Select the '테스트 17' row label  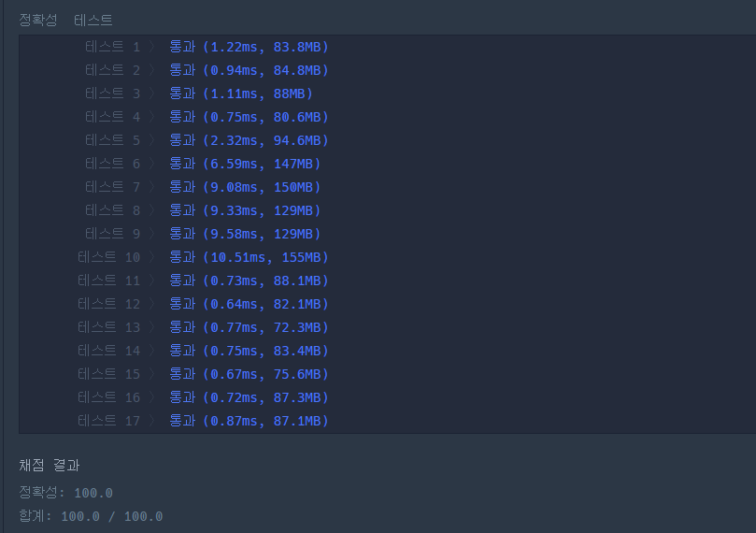(108, 421)
